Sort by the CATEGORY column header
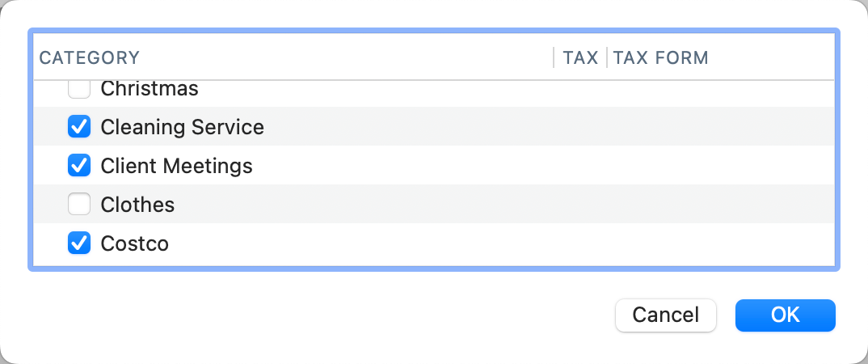This screenshot has width=868, height=364. click(90, 58)
